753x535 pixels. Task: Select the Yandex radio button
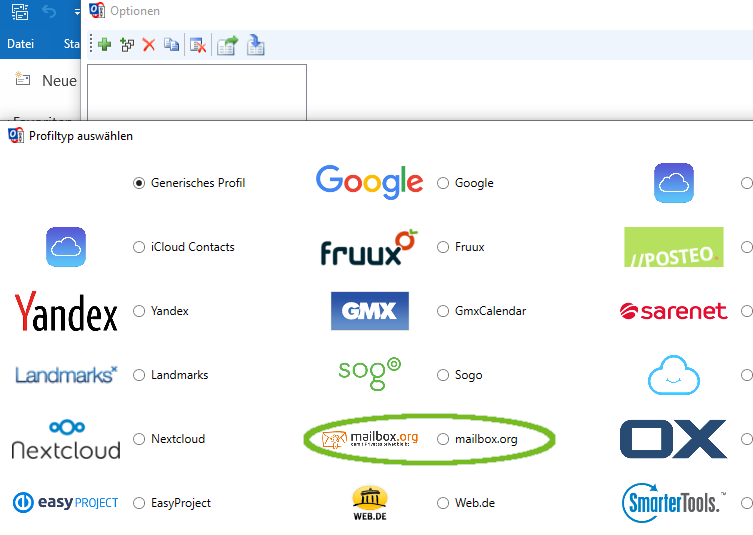pos(139,311)
